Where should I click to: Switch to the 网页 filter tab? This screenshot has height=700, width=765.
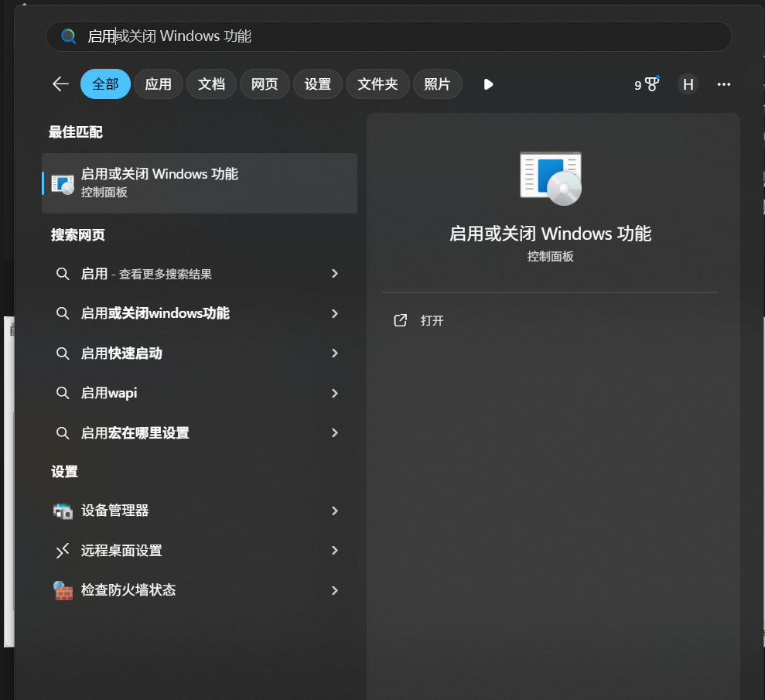click(x=265, y=84)
